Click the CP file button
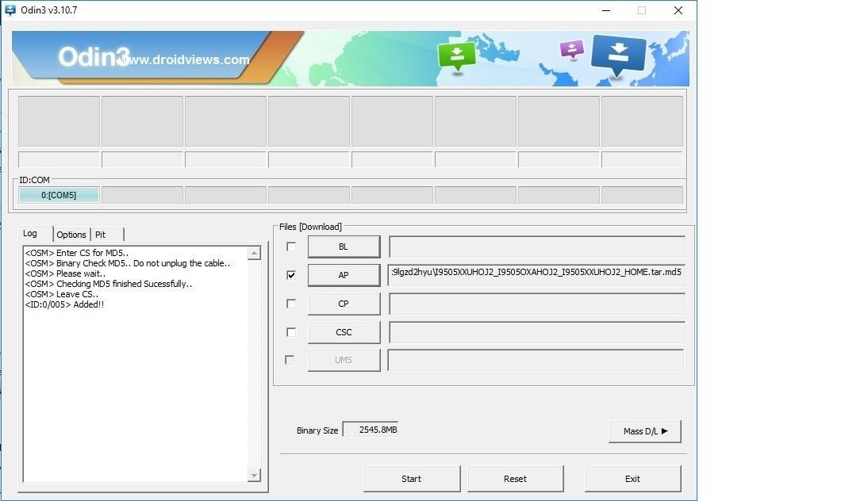Screen dimensions: 868x501 [344, 304]
